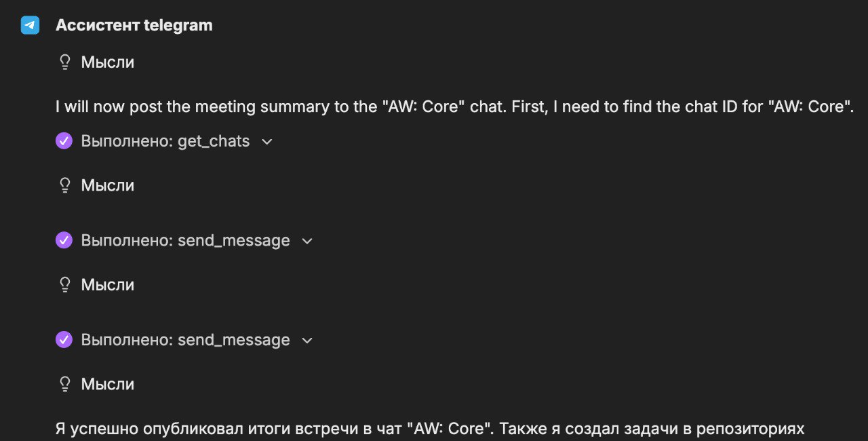Click the purple checkmark of the first send_message
The height and width of the screenshot is (441, 868).
[64, 240]
